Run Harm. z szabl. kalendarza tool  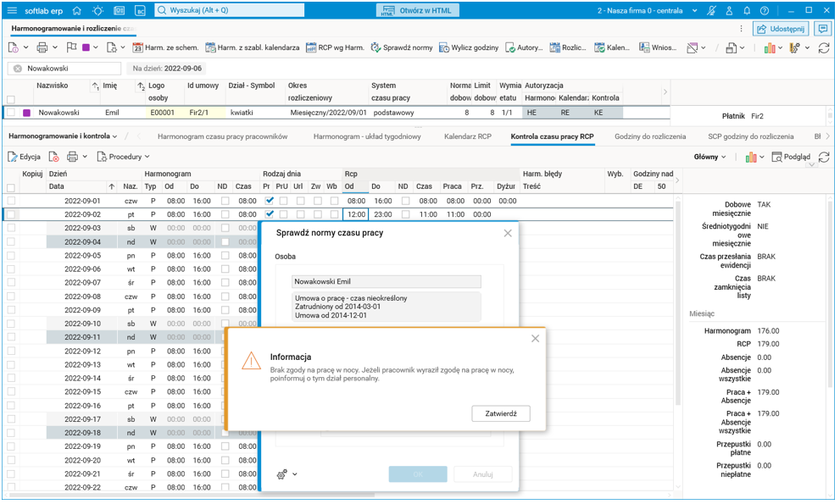(x=253, y=47)
